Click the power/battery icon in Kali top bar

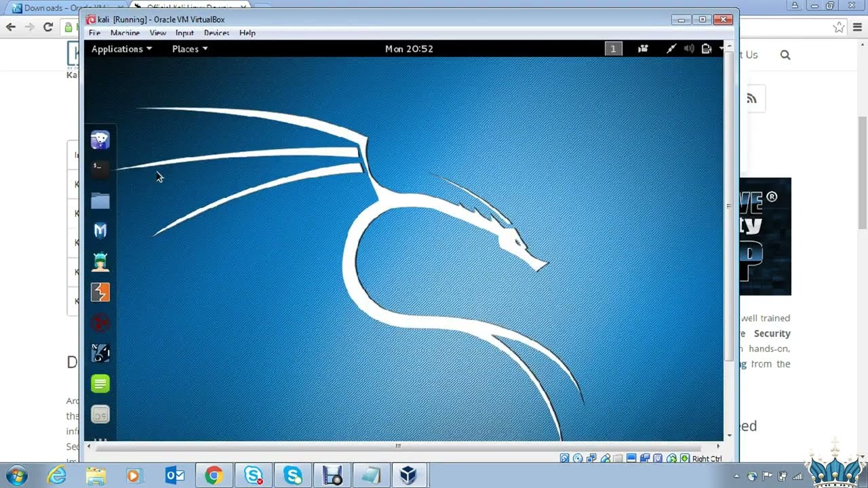(706, 49)
